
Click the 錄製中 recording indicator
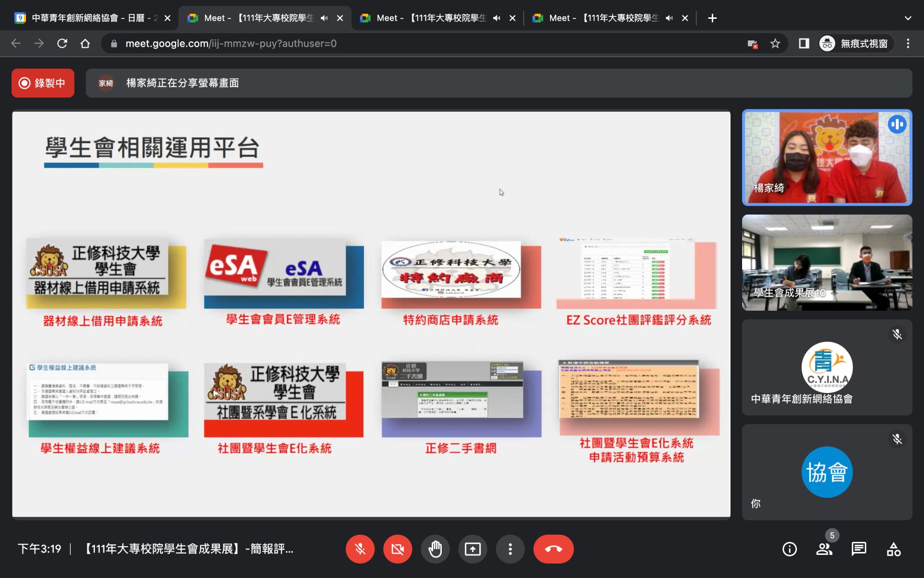click(x=43, y=83)
